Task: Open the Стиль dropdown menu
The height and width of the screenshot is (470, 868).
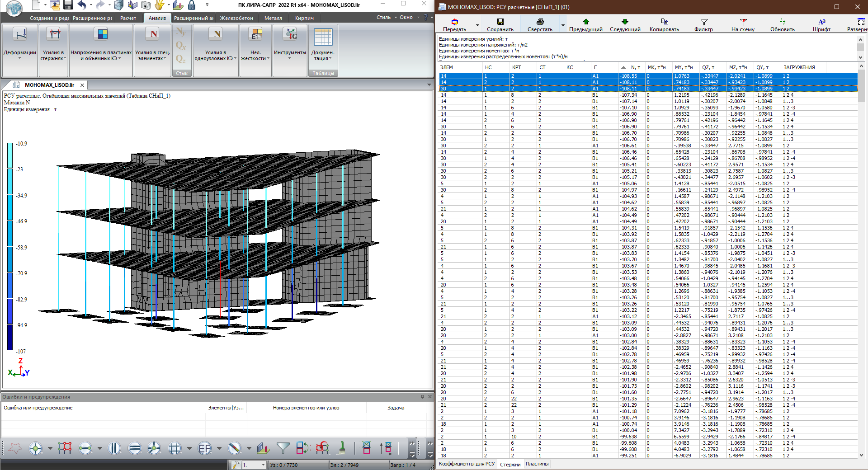Action: tap(387, 18)
